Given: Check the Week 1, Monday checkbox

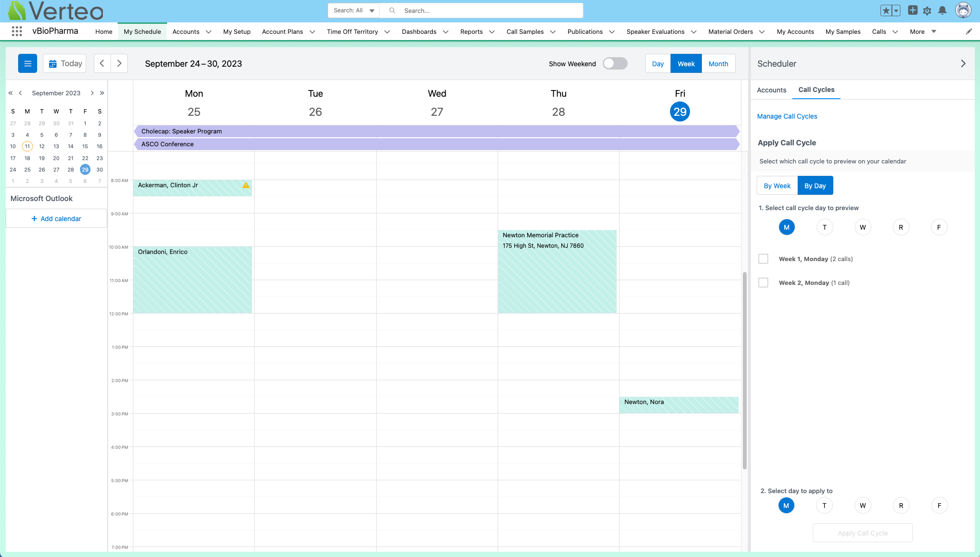Looking at the screenshot, I should pyautogui.click(x=763, y=259).
